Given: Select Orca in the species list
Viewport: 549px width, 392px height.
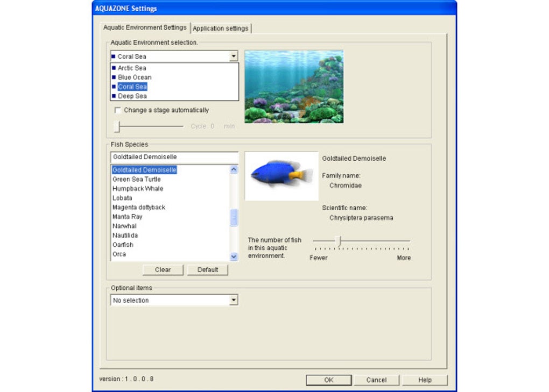Looking at the screenshot, I should pyautogui.click(x=119, y=254).
